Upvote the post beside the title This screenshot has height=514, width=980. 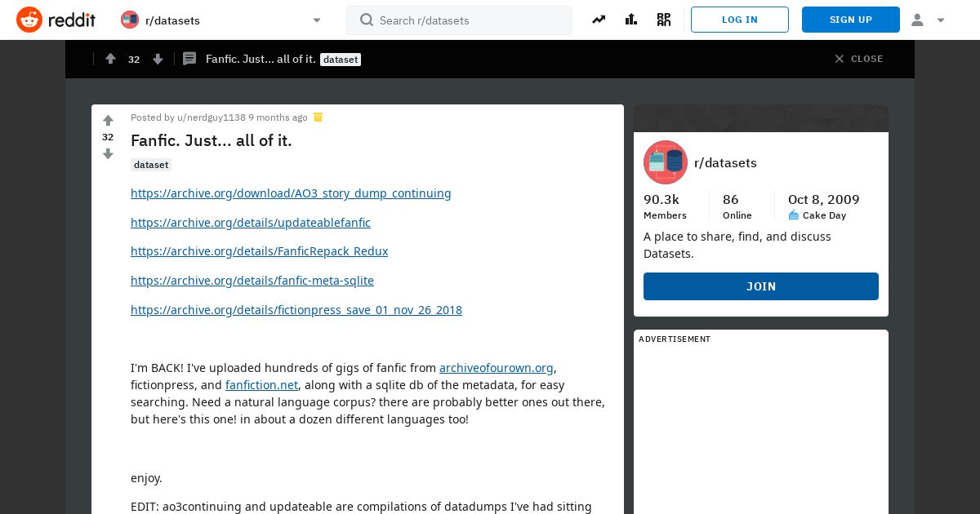coord(108,121)
